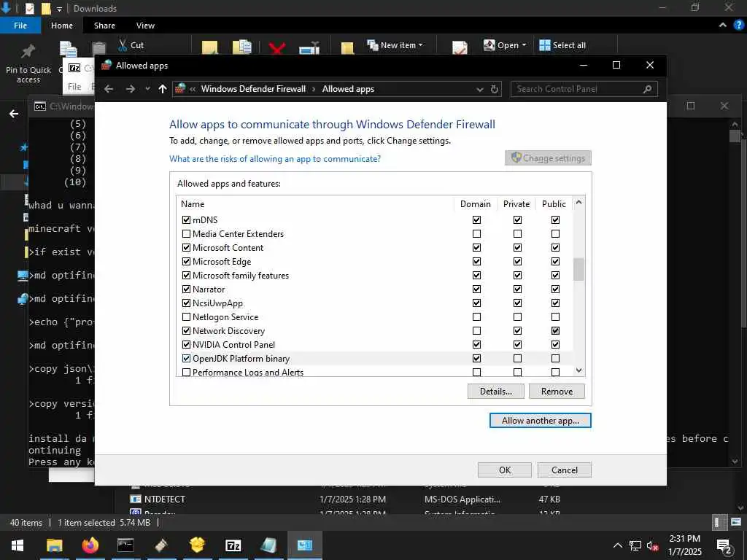The width and height of the screenshot is (747, 560).
Task: Open the Windows Start menu
Action: pos(18,545)
